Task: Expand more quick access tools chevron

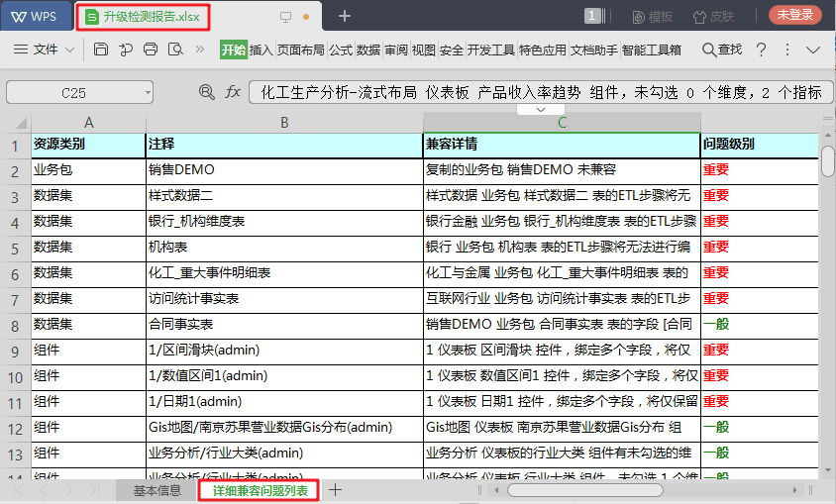Action: pos(200,50)
